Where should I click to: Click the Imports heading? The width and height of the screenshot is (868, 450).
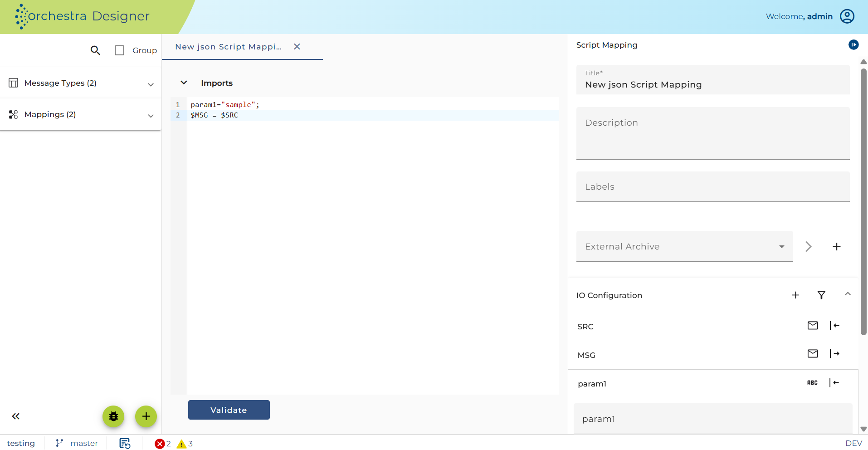[217, 83]
